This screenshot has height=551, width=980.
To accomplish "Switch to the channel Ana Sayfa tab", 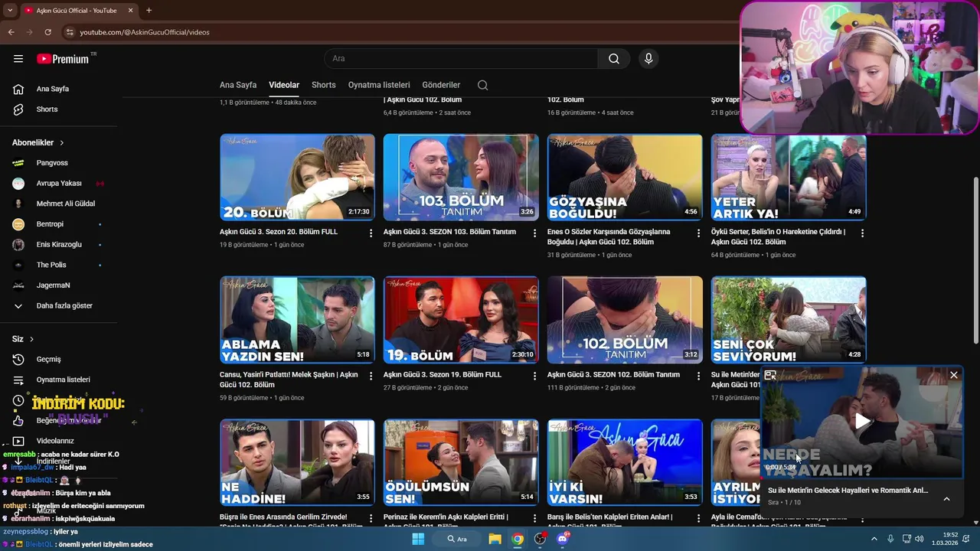I will pos(238,85).
